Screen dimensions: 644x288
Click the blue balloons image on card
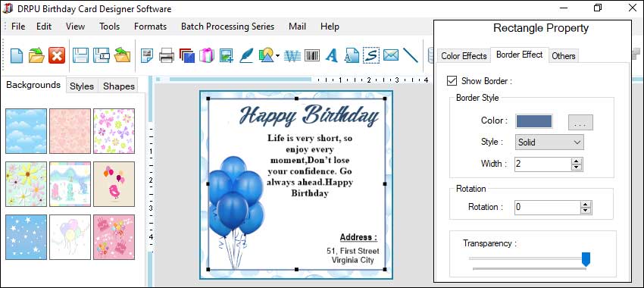click(x=236, y=211)
